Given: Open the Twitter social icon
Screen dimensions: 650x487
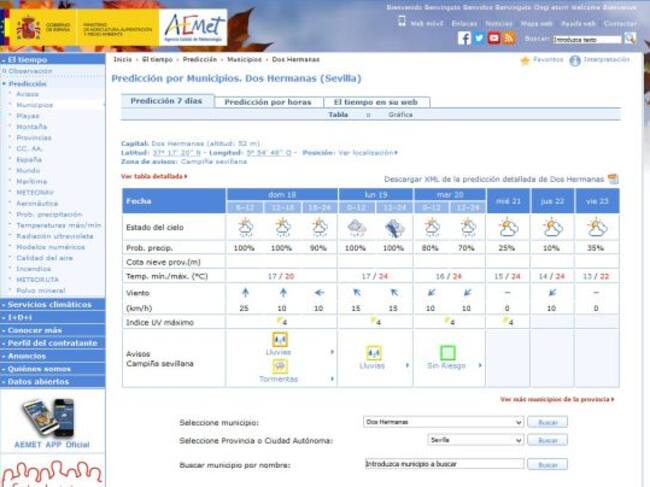Looking at the screenshot, I should pos(479,38).
